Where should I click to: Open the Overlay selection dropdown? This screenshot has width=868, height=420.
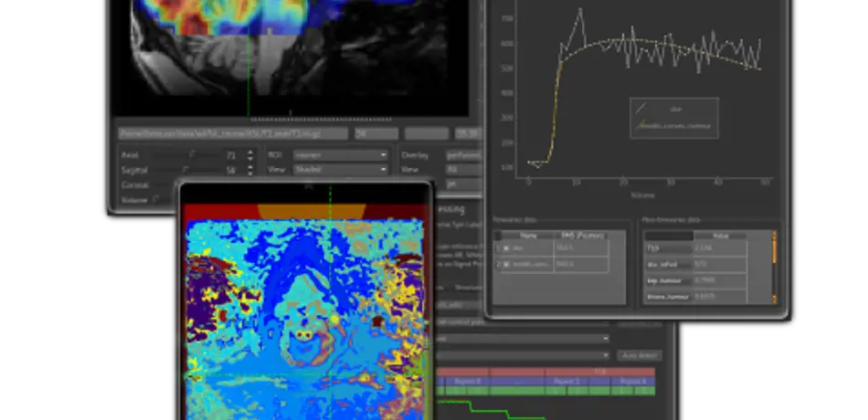464,155
